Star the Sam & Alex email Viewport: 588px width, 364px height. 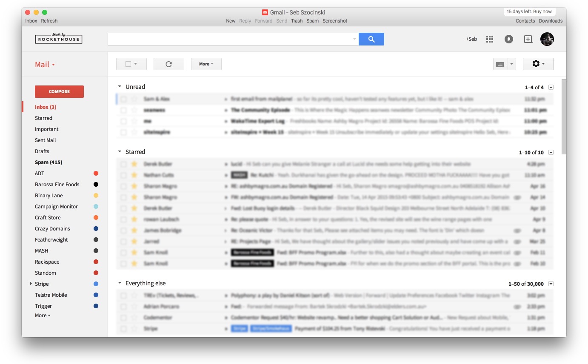134,99
